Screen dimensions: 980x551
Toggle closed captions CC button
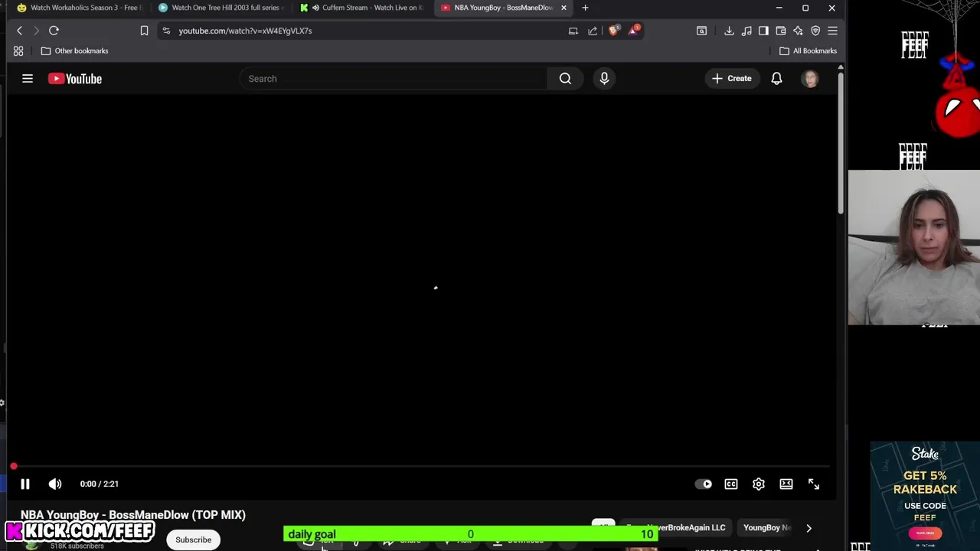pos(731,484)
